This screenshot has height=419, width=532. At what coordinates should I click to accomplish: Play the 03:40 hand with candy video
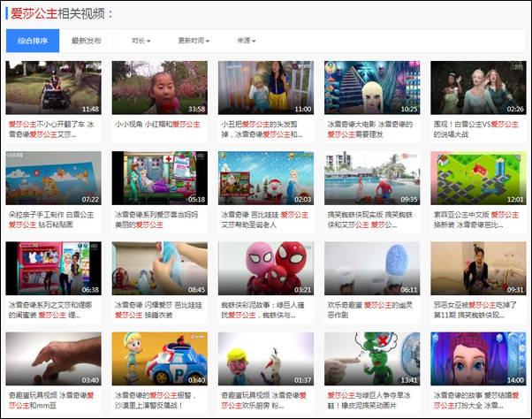[53, 359]
